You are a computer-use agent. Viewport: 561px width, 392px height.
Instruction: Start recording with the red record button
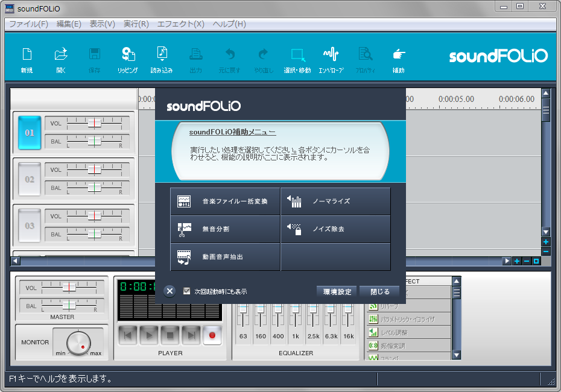coord(212,335)
